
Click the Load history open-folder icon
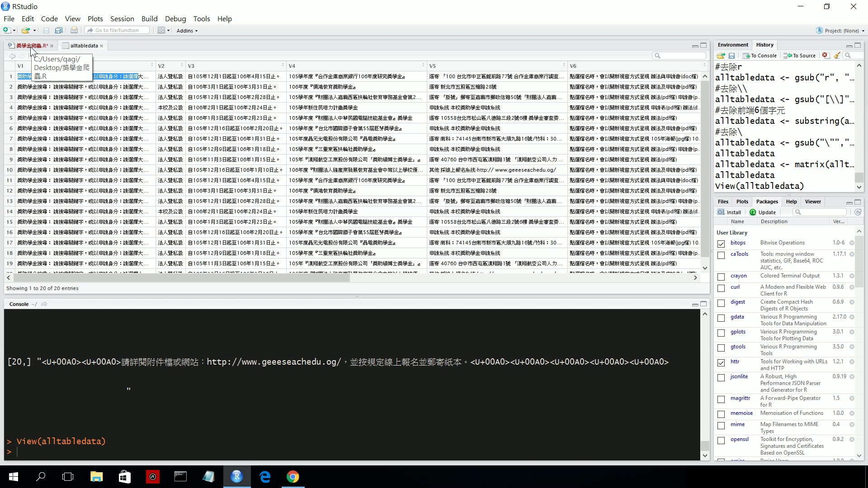tap(721, 56)
